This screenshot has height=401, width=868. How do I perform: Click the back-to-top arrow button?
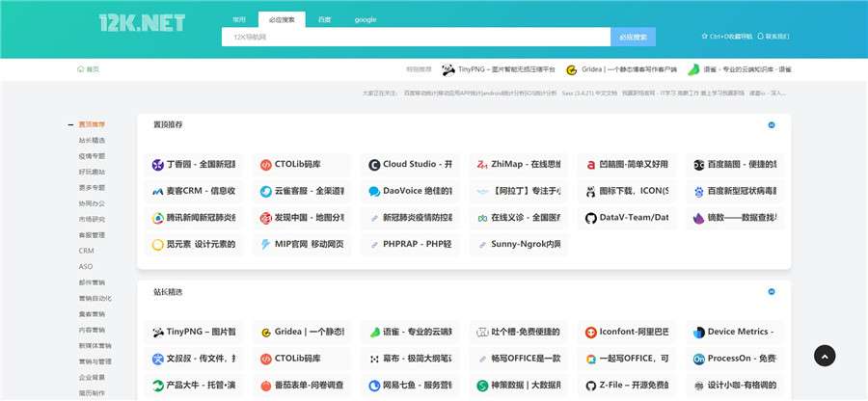(x=825, y=357)
